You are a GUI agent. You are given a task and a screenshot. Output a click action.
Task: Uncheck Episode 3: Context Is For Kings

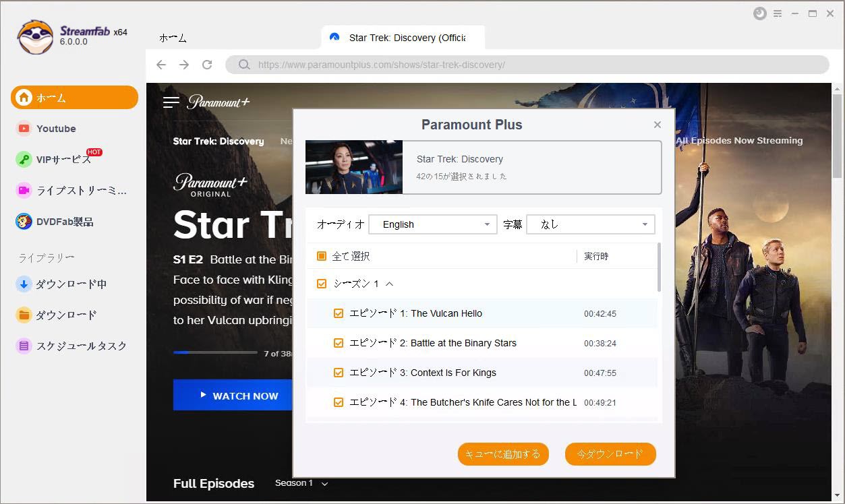[x=339, y=373]
